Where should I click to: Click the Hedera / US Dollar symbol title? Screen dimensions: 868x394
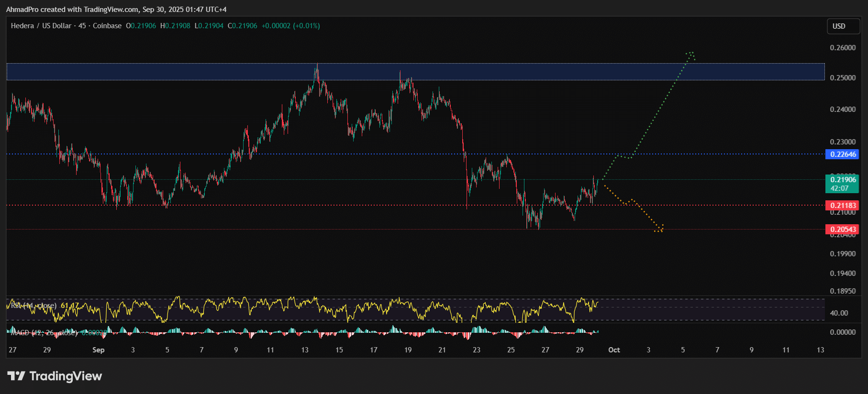41,26
